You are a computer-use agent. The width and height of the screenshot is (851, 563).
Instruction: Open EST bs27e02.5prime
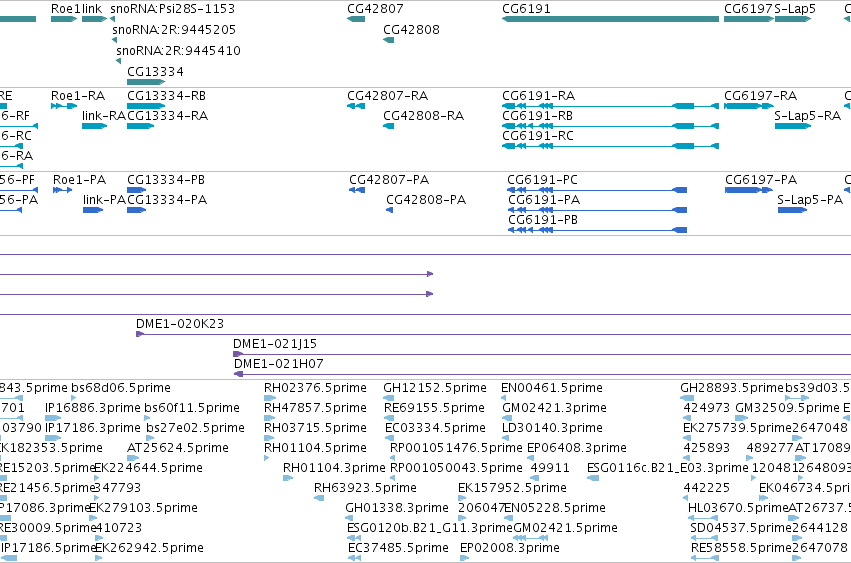click(150, 438)
